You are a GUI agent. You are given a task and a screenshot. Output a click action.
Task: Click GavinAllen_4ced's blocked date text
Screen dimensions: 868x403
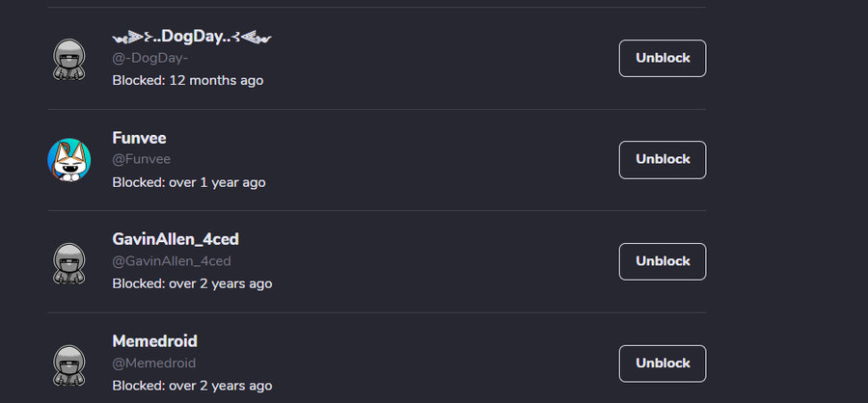tap(192, 283)
